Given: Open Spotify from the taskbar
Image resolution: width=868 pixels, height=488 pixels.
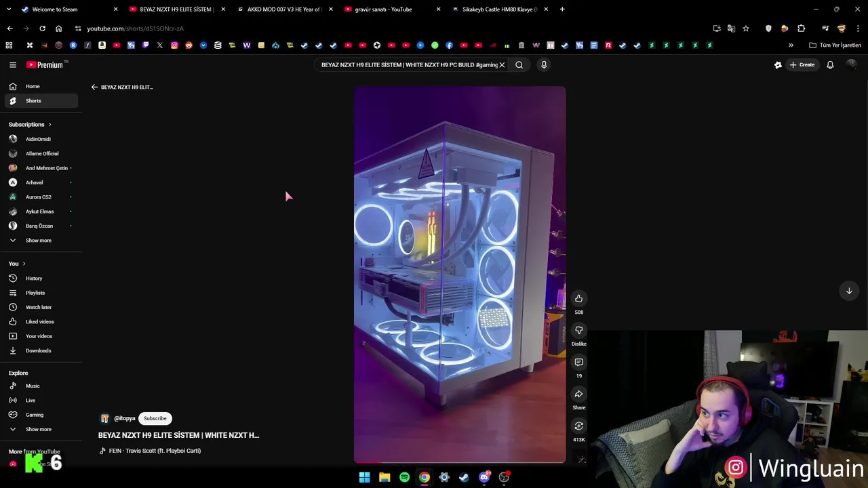Looking at the screenshot, I should pos(404,477).
